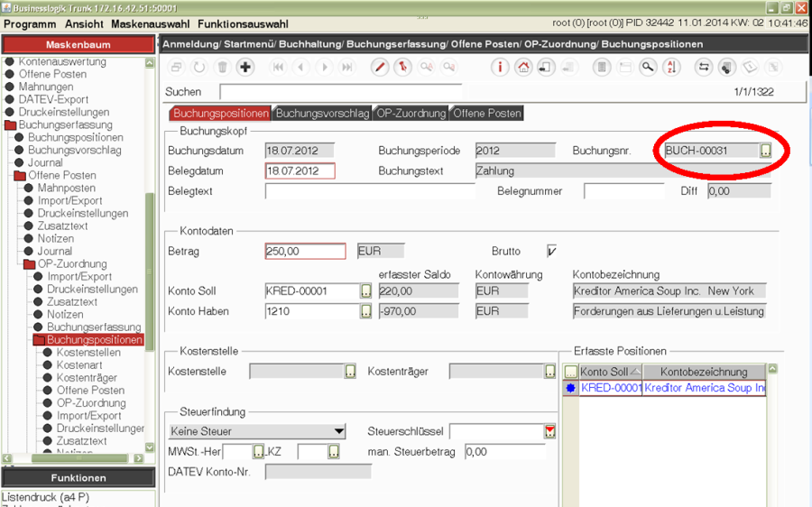Screen dimensions: 812x507
Task: Click the trash delete icon
Action: (222, 67)
